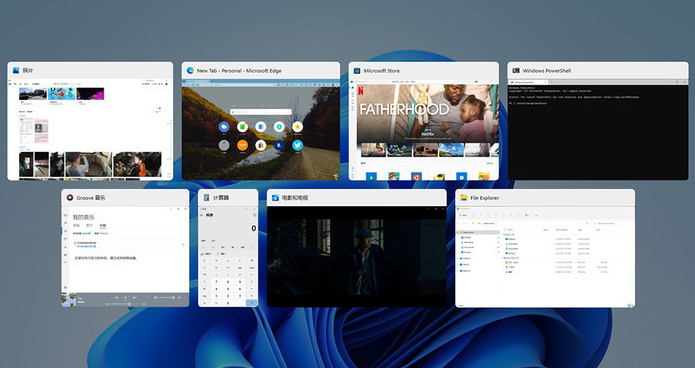Click the Photos app icon in its title bar
Image resolution: width=695 pixels, height=368 pixels.
(16, 70)
